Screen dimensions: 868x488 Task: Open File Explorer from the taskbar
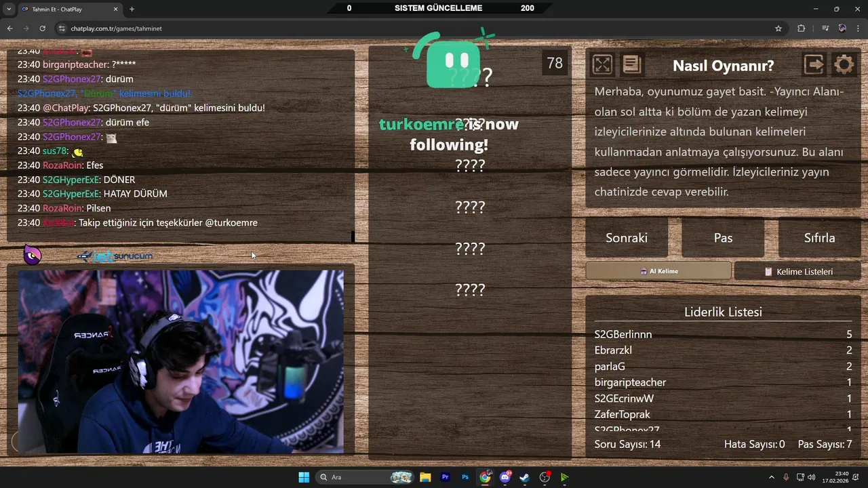(x=425, y=477)
